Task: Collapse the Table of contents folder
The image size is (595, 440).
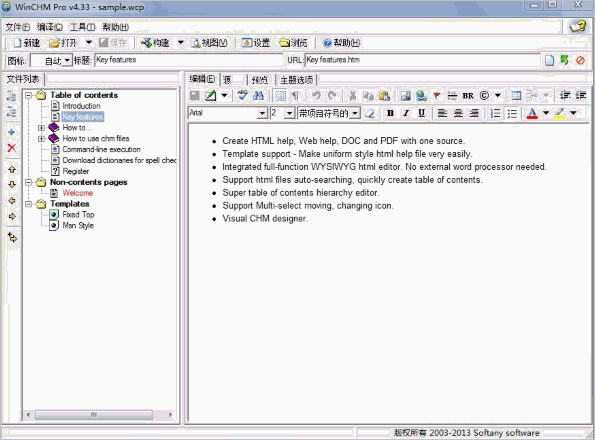Action: 28,95
